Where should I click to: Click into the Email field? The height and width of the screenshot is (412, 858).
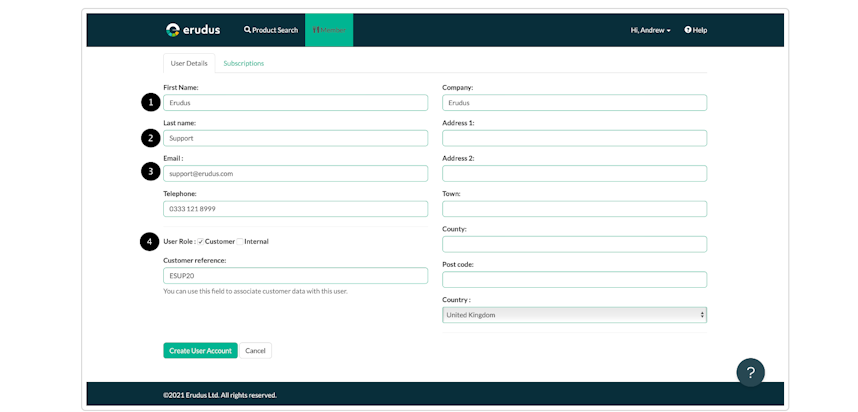pos(295,173)
